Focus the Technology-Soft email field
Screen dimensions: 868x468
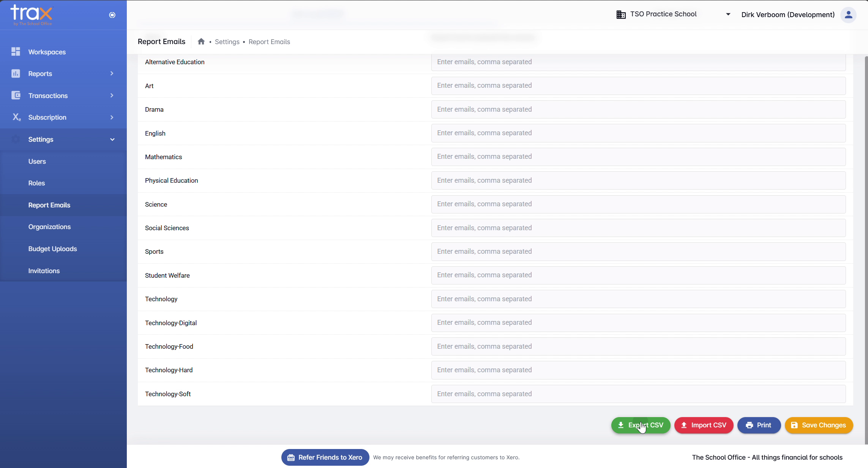(638, 394)
